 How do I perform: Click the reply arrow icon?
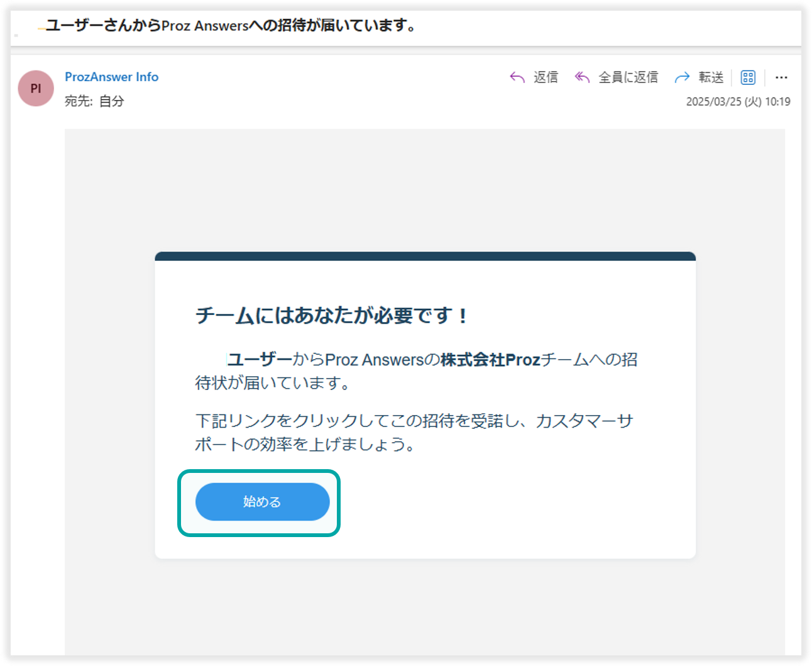pos(517,77)
